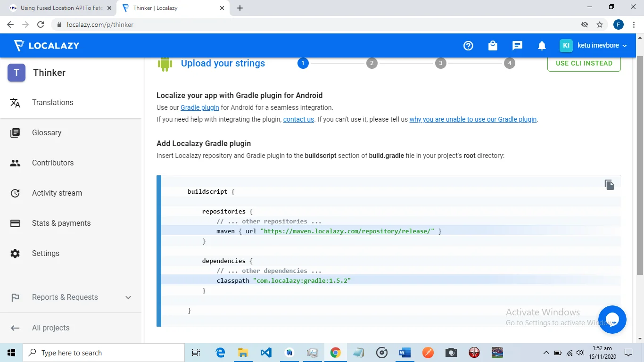This screenshot has width=644, height=362.
Task: Click the Stats & payments card icon
Action: 15,223
